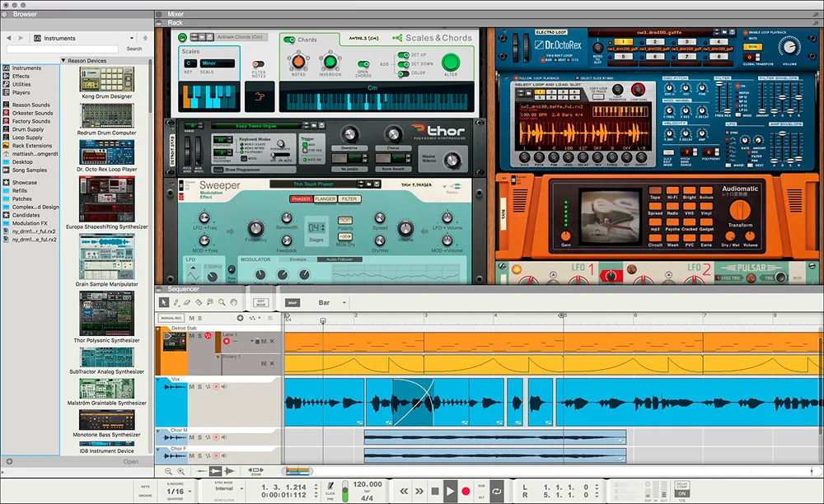Viewport: 824px width, 504px height.
Task: Click the Fast Forward transport button
Action: pyautogui.click(x=419, y=492)
